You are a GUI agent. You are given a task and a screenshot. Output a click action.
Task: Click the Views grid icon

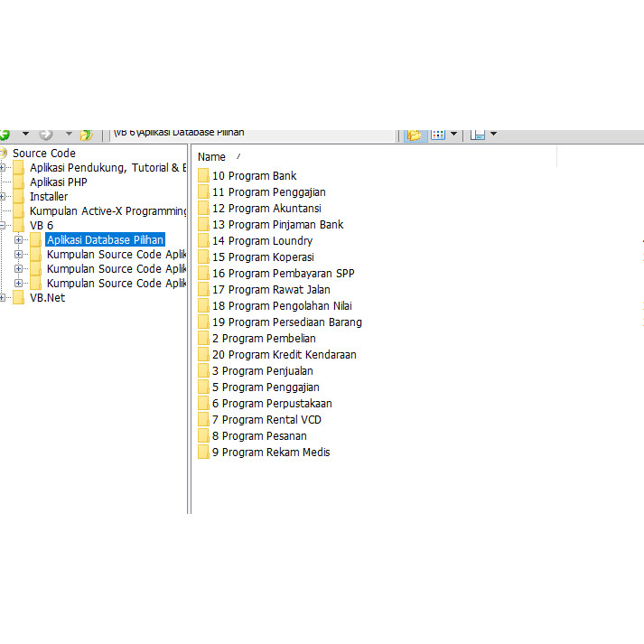click(x=438, y=134)
